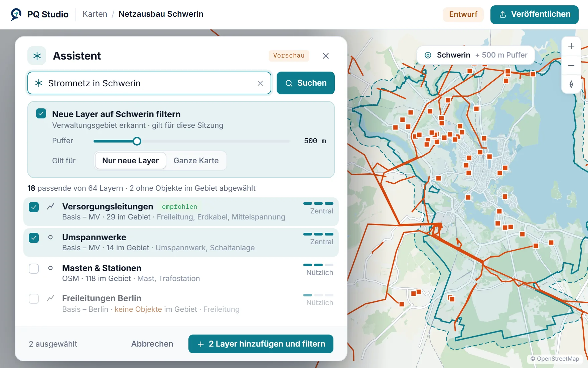Click line icon of Freileitungen Berlin
This screenshot has height=368, width=588.
(x=50, y=298)
